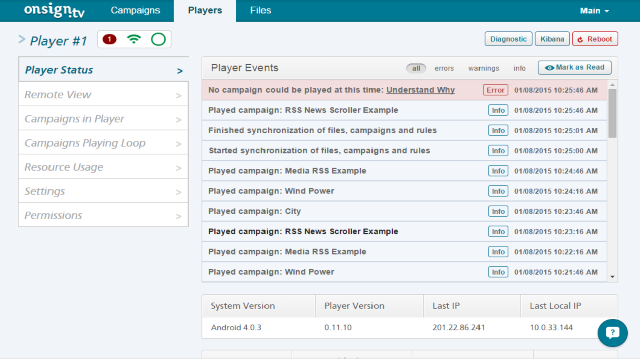This screenshot has height=360, width=640.
Task: Click IP address 201.22.86.241
Action: point(459,327)
